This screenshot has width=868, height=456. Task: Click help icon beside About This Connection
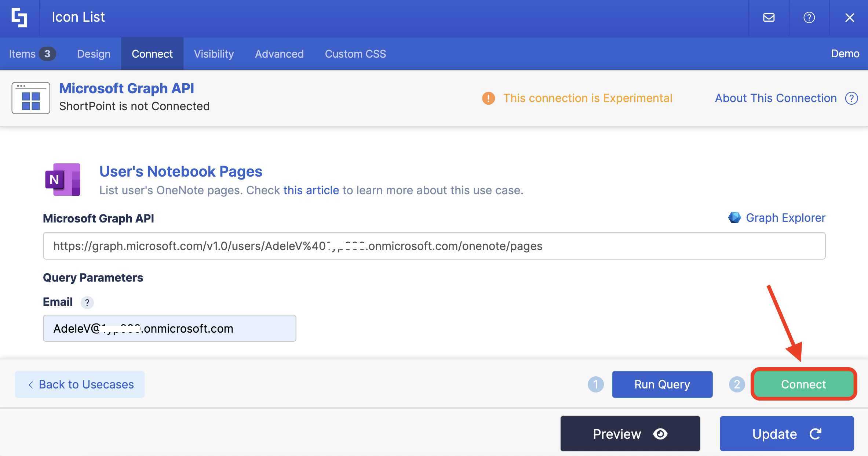[851, 98]
